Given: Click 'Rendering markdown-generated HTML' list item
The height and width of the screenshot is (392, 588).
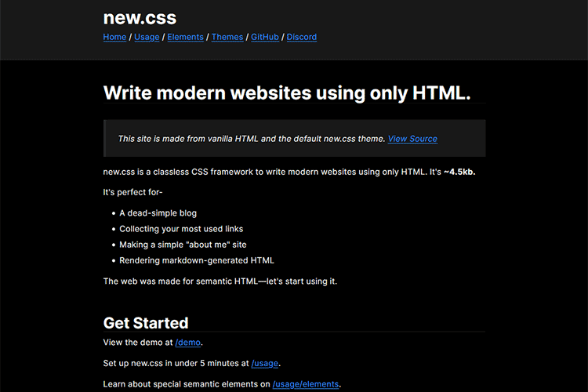Looking at the screenshot, I should tap(196, 260).
